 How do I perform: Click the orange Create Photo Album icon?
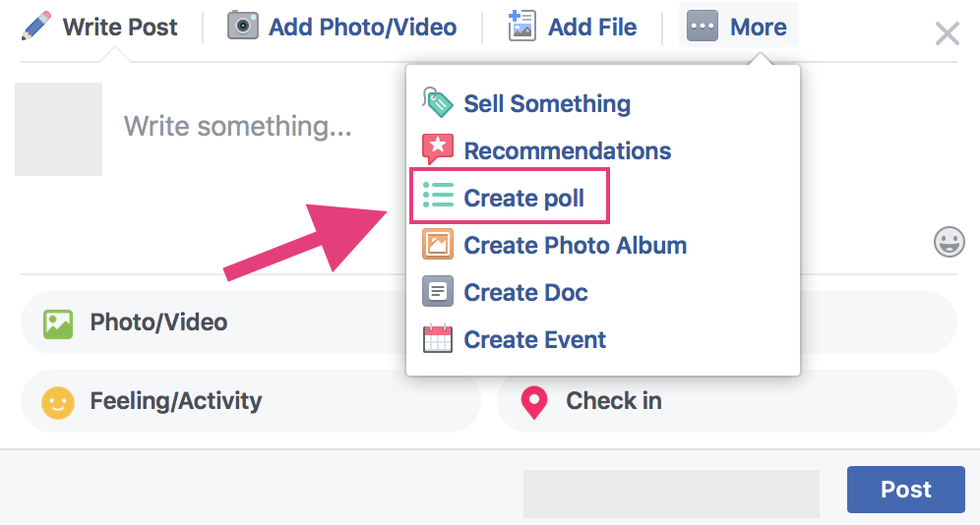click(438, 244)
